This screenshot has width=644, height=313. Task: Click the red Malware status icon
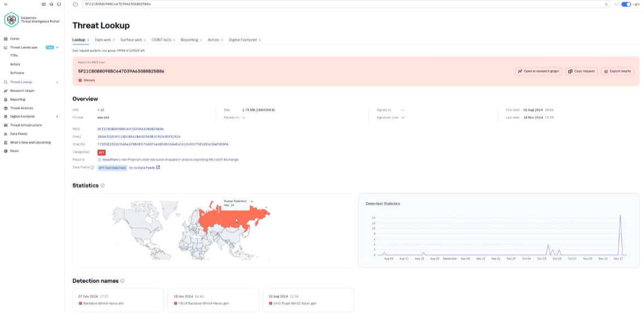80,80
